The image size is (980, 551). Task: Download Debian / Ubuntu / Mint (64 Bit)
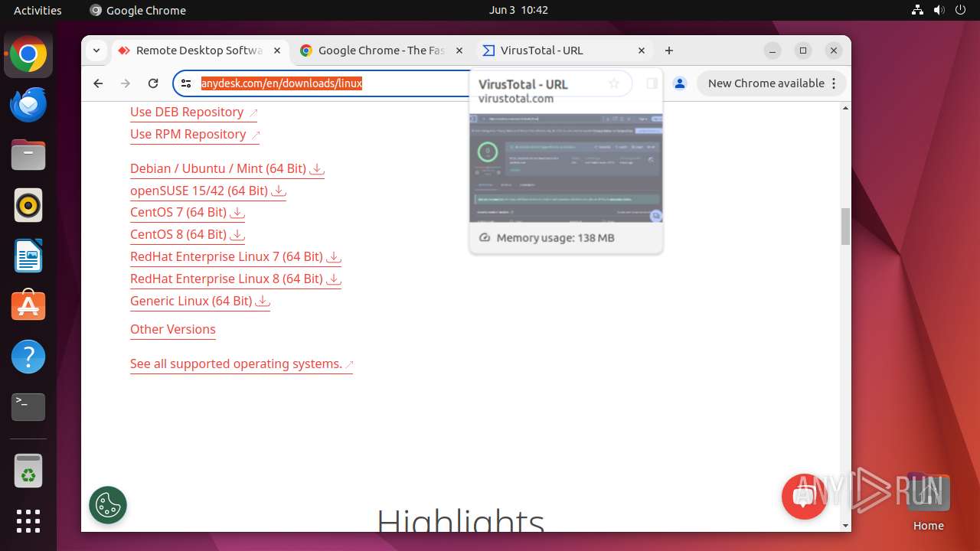point(227,168)
